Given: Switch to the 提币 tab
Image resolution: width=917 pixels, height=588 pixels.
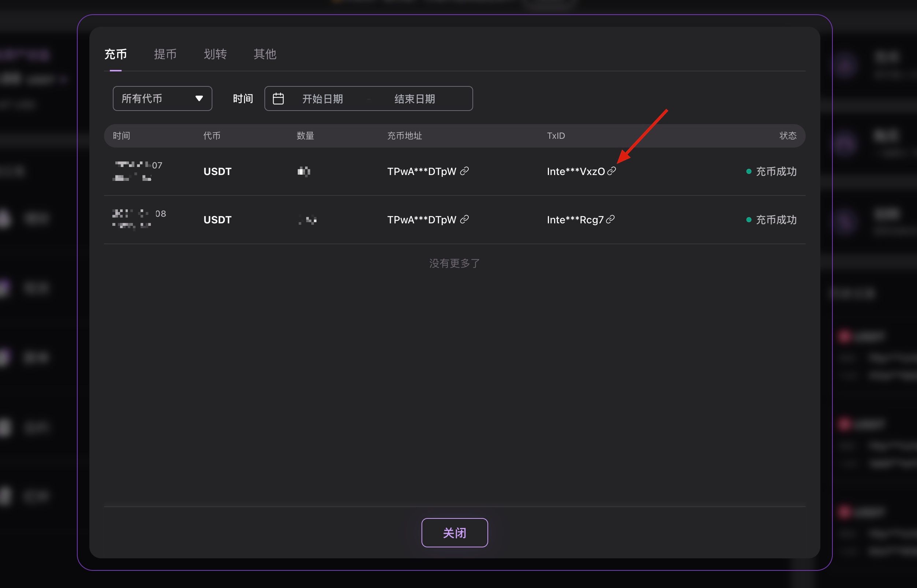Looking at the screenshot, I should pos(165,54).
